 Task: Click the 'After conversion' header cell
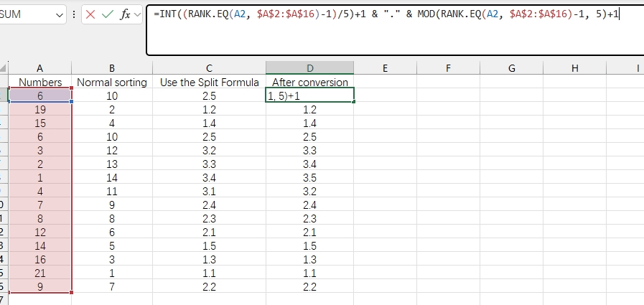pos(309,82)
